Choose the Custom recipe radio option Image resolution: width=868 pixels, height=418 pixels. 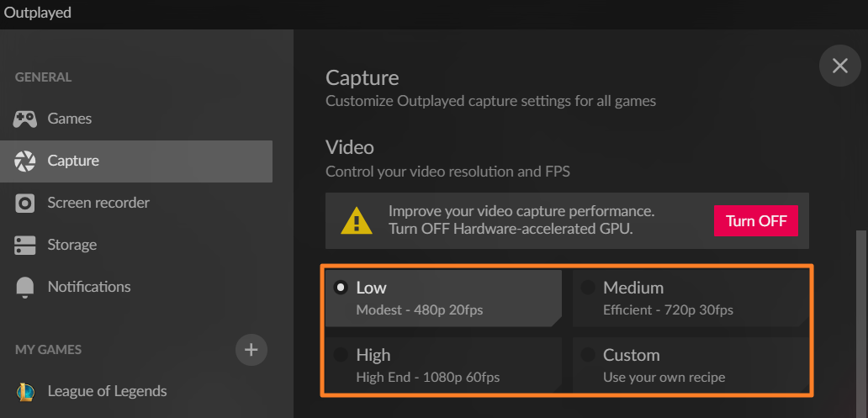587,354
